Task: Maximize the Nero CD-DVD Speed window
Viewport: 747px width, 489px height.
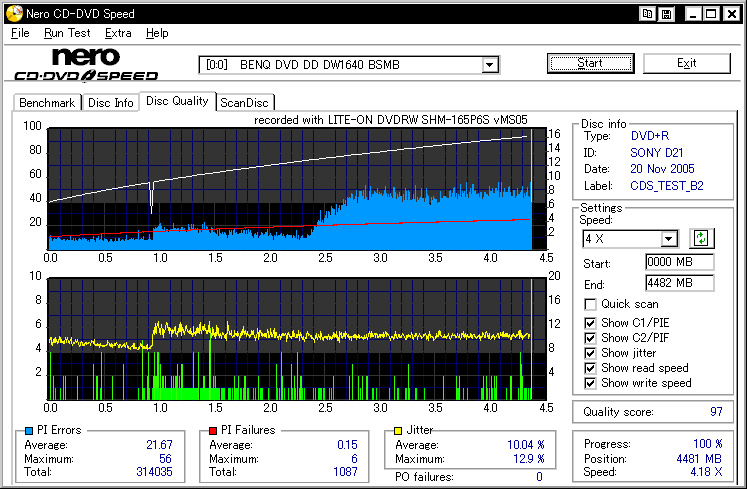Action: 711,14
